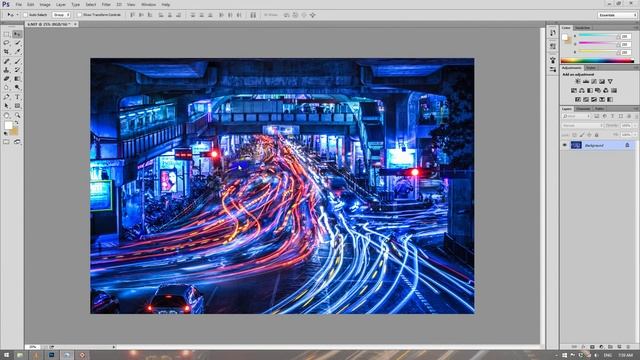Select the Eyedropper tool
The image size is (640, 360).
[x=17, y=52]
